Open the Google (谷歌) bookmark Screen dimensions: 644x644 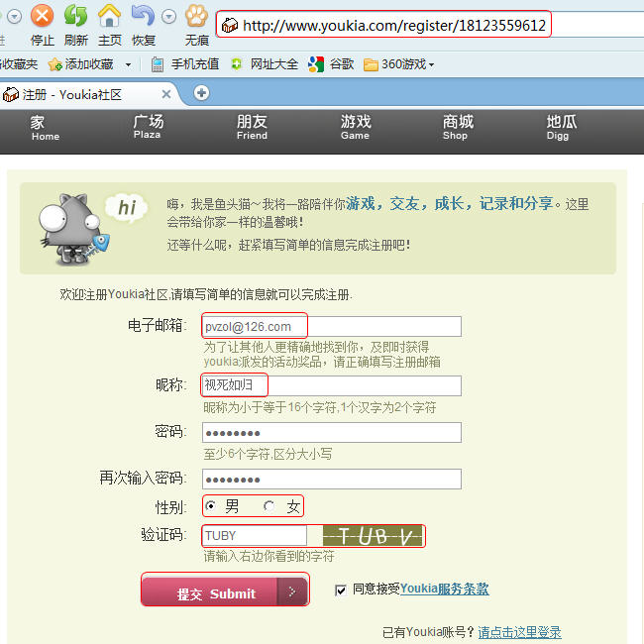(x=331, y=64)
